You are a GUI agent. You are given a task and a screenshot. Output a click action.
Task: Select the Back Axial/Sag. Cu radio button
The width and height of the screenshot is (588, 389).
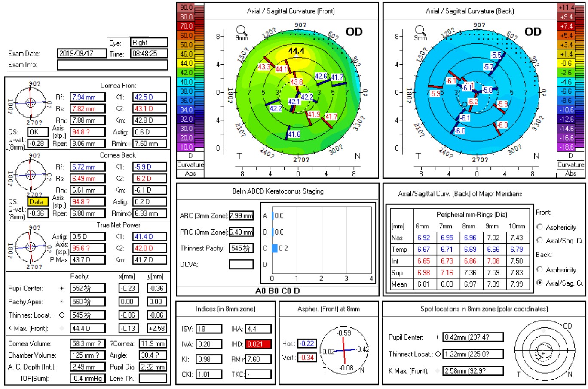tap(539, 283)
